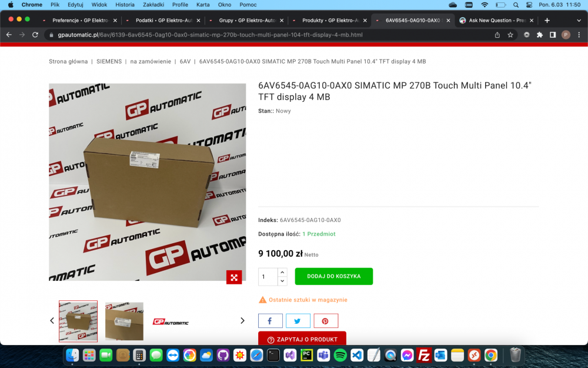The image size is (588, 368).
Task: Select the second box thumbnail
Action: 124,321
